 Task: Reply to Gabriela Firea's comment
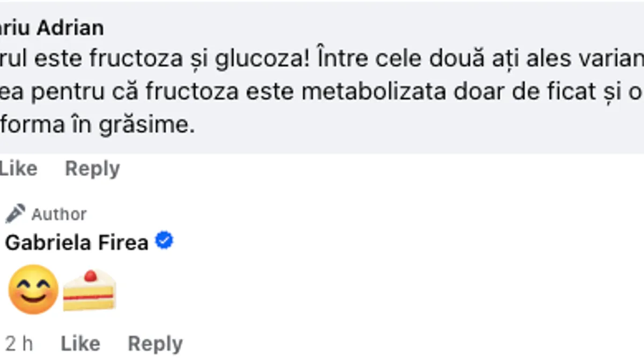tap(155, 343)
